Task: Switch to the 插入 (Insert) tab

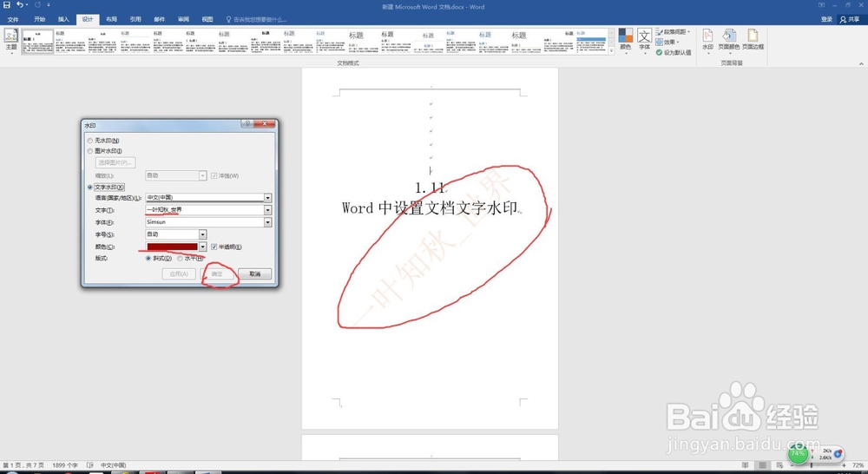Action: click(x=63, y=19)
